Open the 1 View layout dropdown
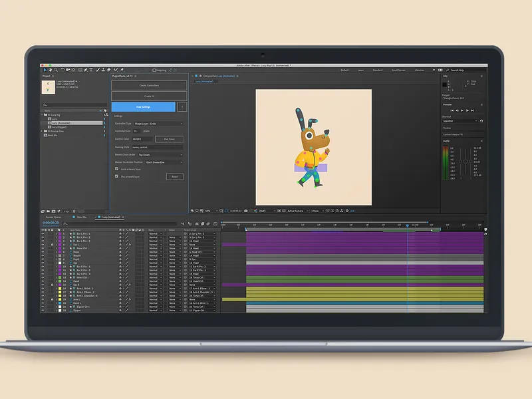Image resolution: width=532 pixels, height=399 pixels. pyautogui.click(x=318, y=211)
